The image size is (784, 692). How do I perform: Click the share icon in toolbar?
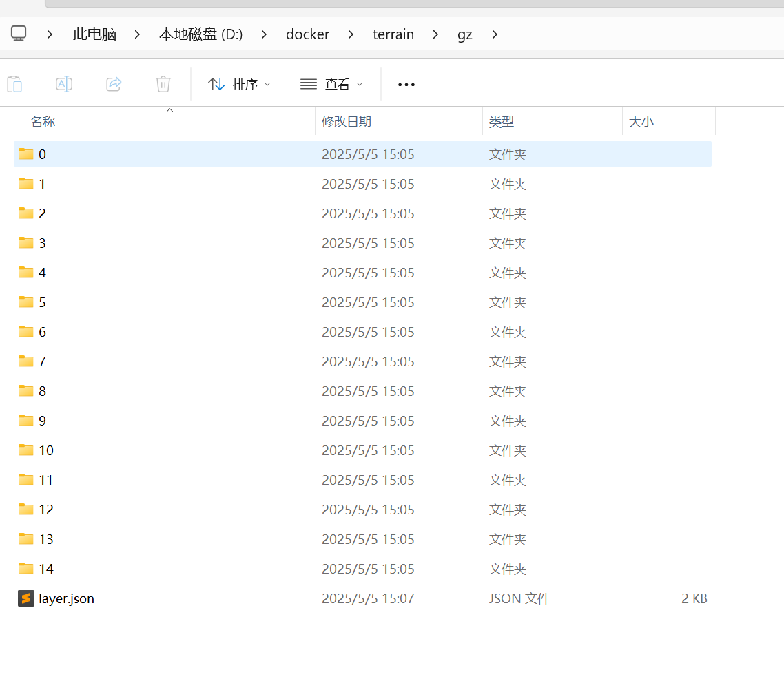[x=114, y=84]
